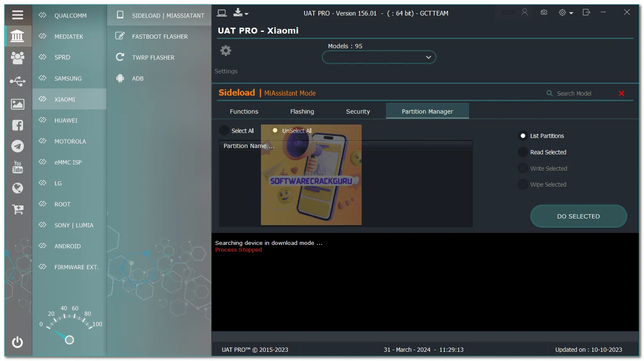
Task: Select LG in the brand list
Action: click(x=70, y=183)
